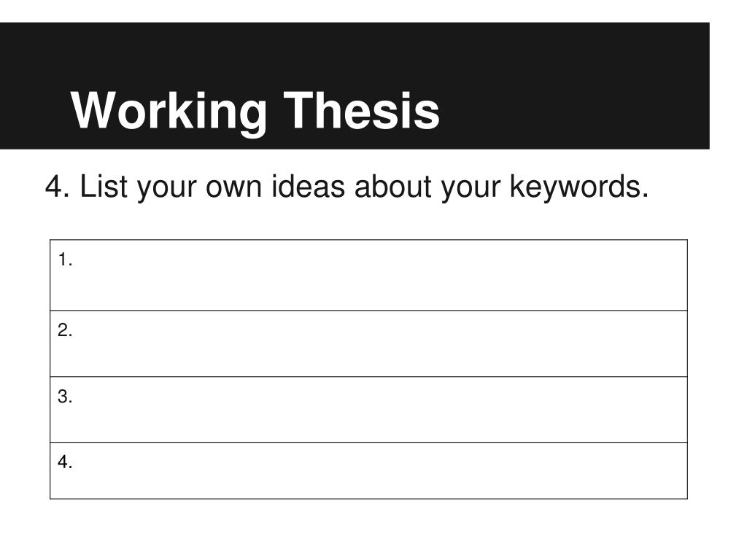The width and height of the screenshot is (747, 560).
Task: Click the "3." label in the table
Action: pyautogui.click(x=65, y=397)
